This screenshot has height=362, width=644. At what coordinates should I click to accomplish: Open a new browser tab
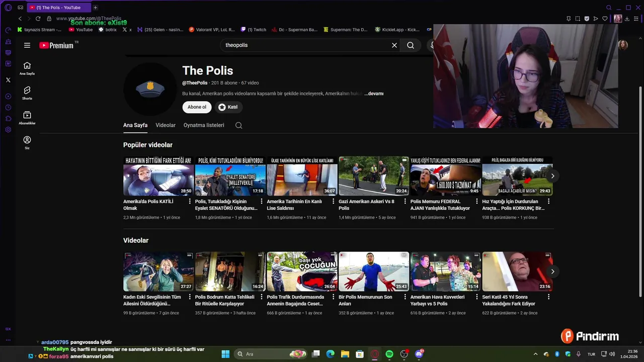(x=96, y=8)
